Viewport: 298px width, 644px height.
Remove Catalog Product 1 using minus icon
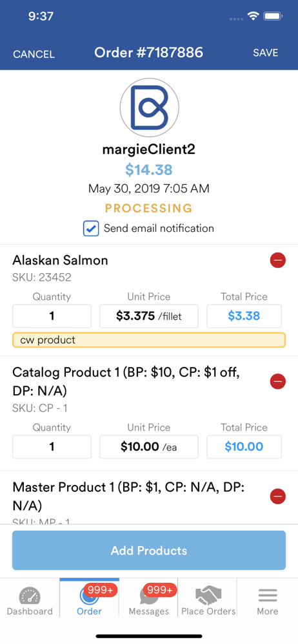278,381
